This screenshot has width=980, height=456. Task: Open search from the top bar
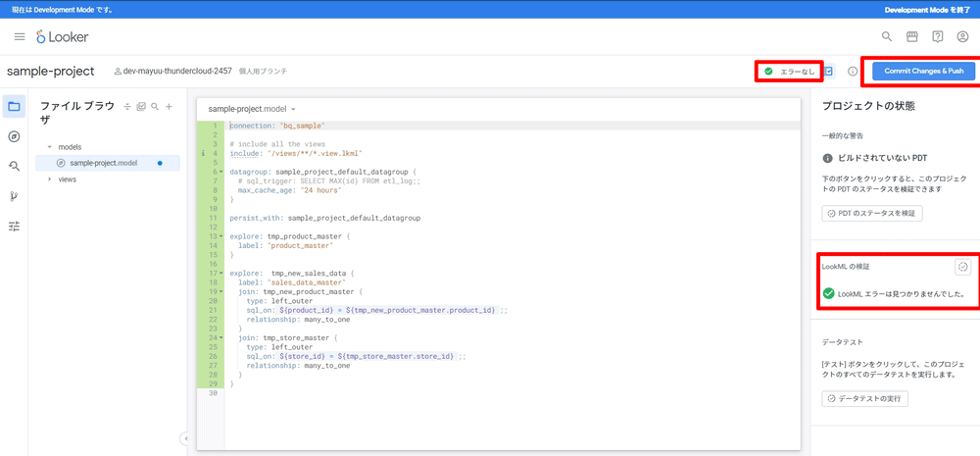click(886, 36)
